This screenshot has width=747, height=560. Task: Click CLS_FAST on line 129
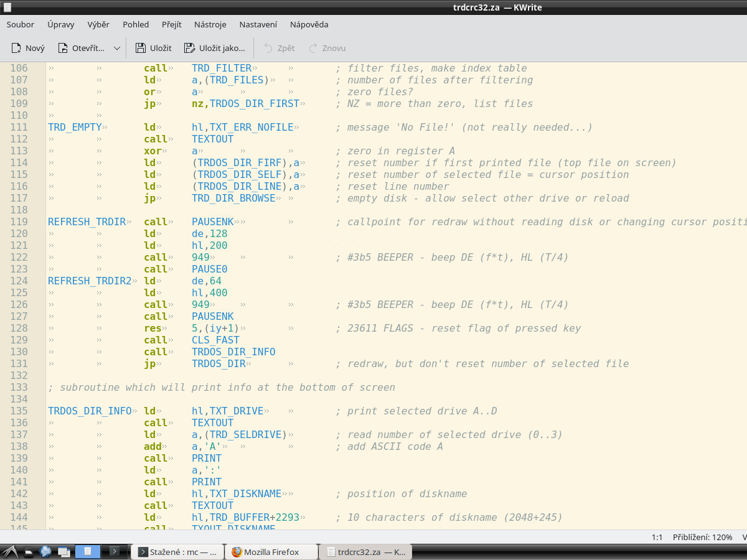tap(215, 340)
